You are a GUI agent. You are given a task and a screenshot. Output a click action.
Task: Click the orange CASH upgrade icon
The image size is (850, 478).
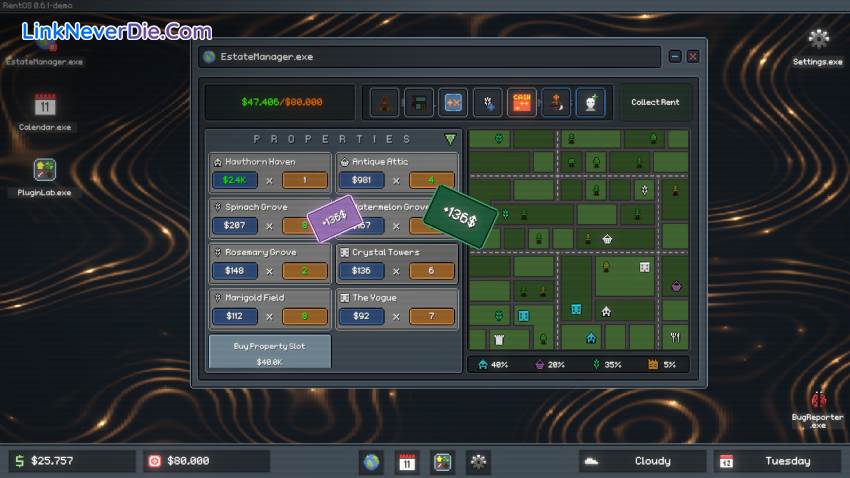(x=521, y=102)
